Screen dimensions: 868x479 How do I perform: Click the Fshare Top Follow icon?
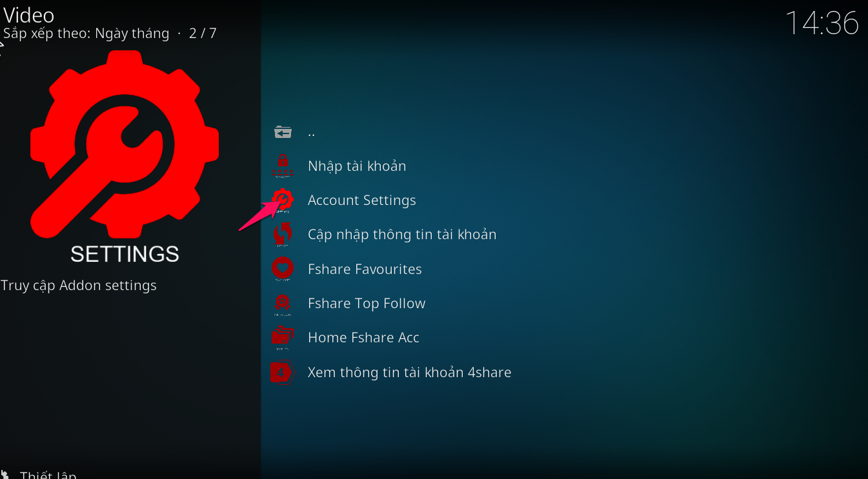pyautogui.click(x=283, y=304)
